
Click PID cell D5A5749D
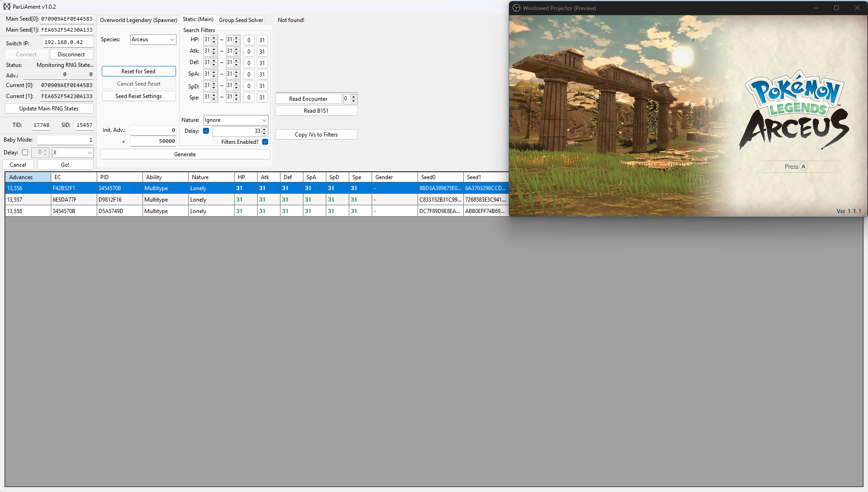tap(120, 211)
